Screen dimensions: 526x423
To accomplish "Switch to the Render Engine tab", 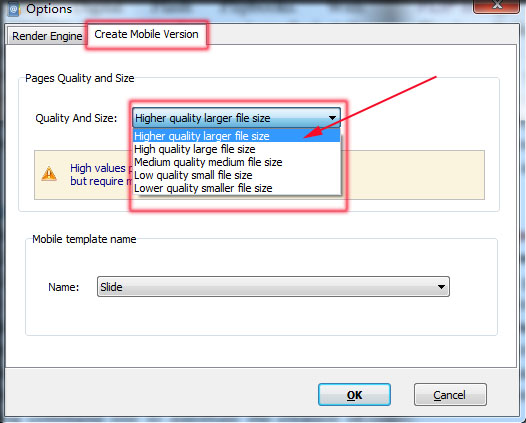I will pyautogui.click(x=47, y=36).
